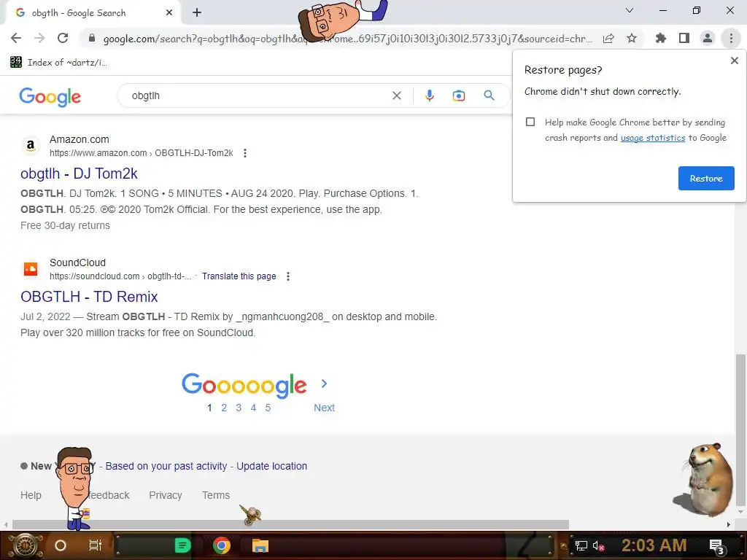
Task: Open the Extensions puzzle icon
Action: pyautogui.click(x=661, y=38)
